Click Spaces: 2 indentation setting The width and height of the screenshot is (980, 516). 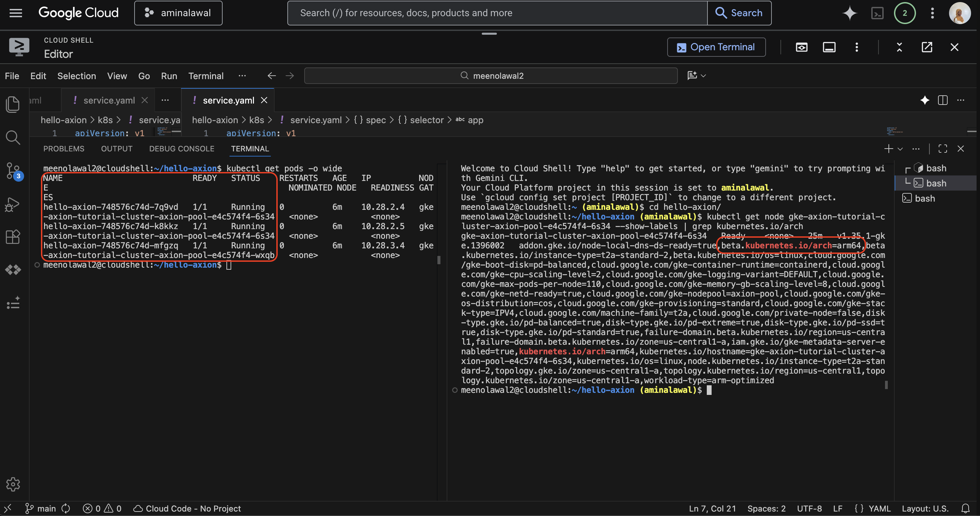tap(766, 508)
